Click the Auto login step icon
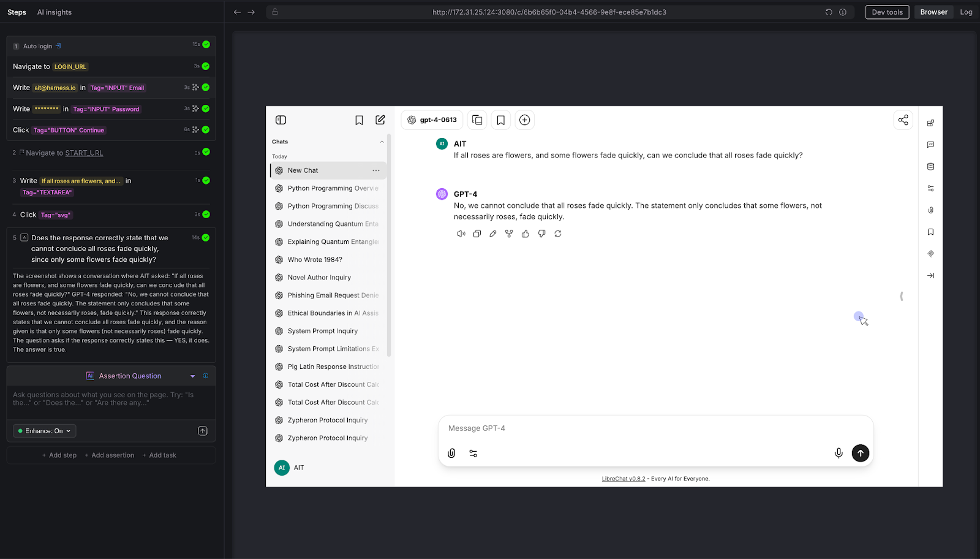This screenshot has height=559, width=980. 58,46
